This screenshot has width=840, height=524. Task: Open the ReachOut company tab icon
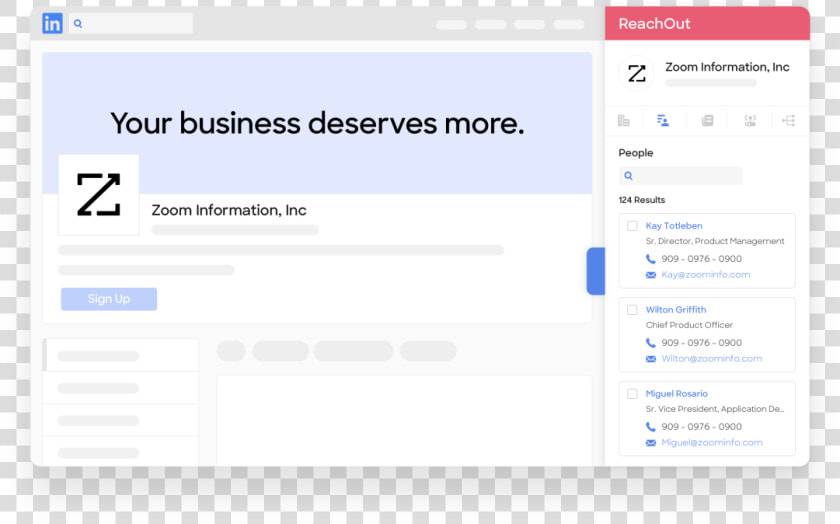pyautogui.click(x=624, y=121)
